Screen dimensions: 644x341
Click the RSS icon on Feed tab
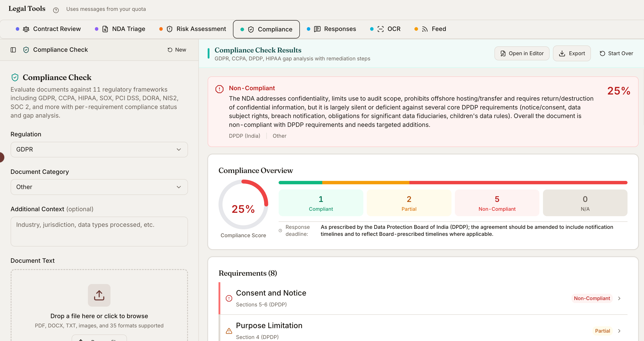click(425, 29)
